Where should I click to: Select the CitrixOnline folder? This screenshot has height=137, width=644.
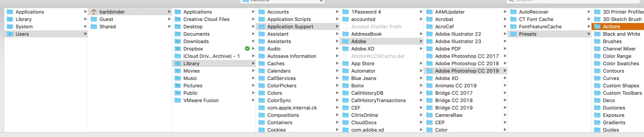point(381,115)
